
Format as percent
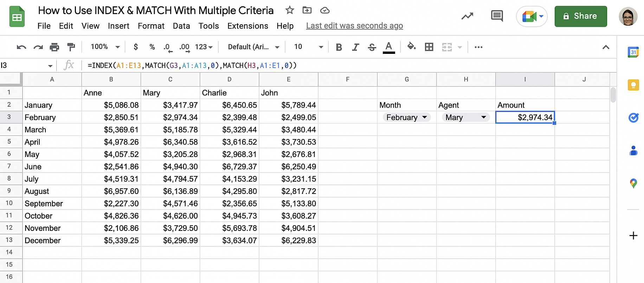[152, 47]
